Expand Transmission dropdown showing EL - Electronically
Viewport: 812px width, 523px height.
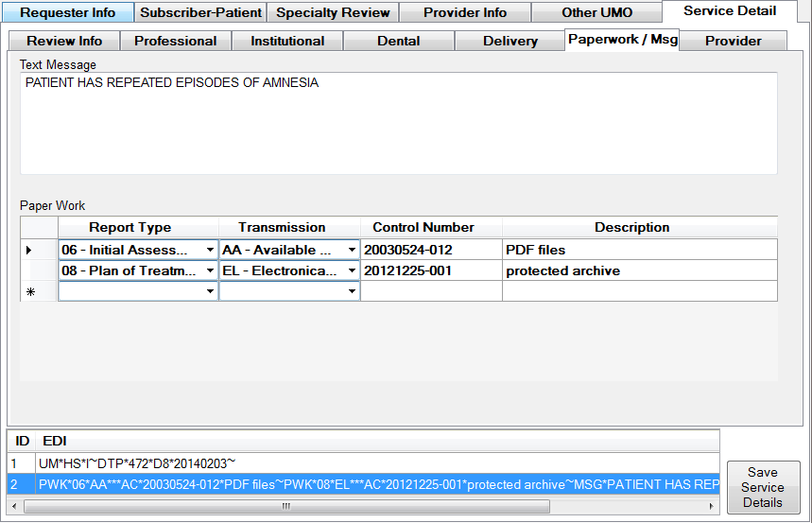(352, 270)
